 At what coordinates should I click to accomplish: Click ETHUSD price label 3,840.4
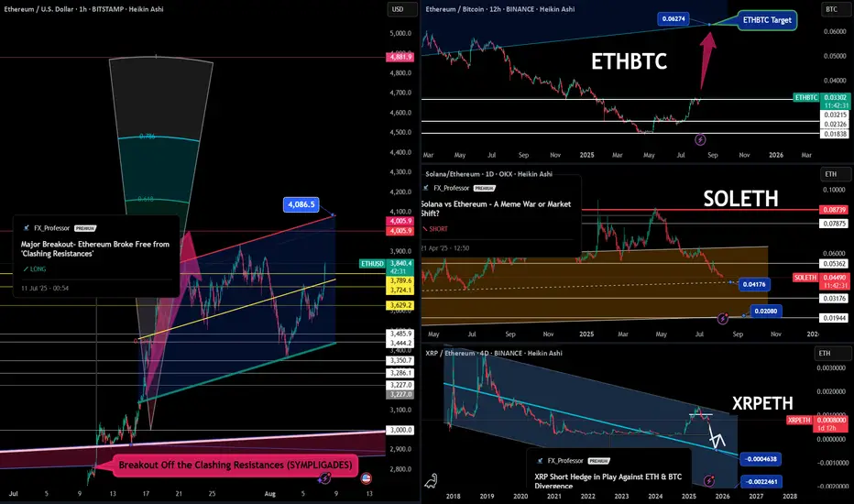(x=400, y=263)
